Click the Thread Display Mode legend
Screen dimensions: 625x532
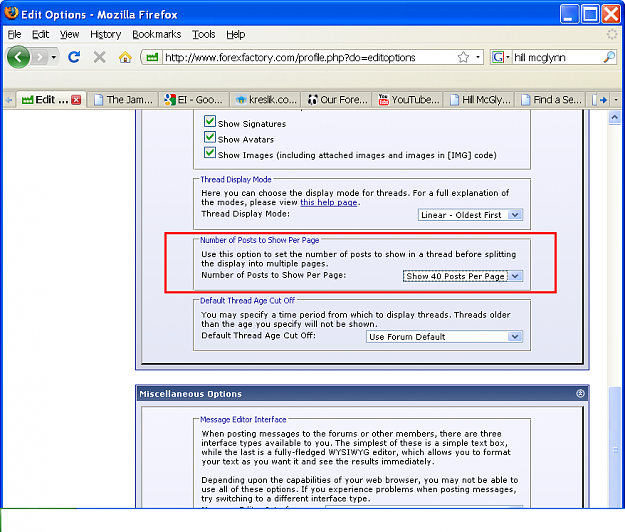pos(236,180)
